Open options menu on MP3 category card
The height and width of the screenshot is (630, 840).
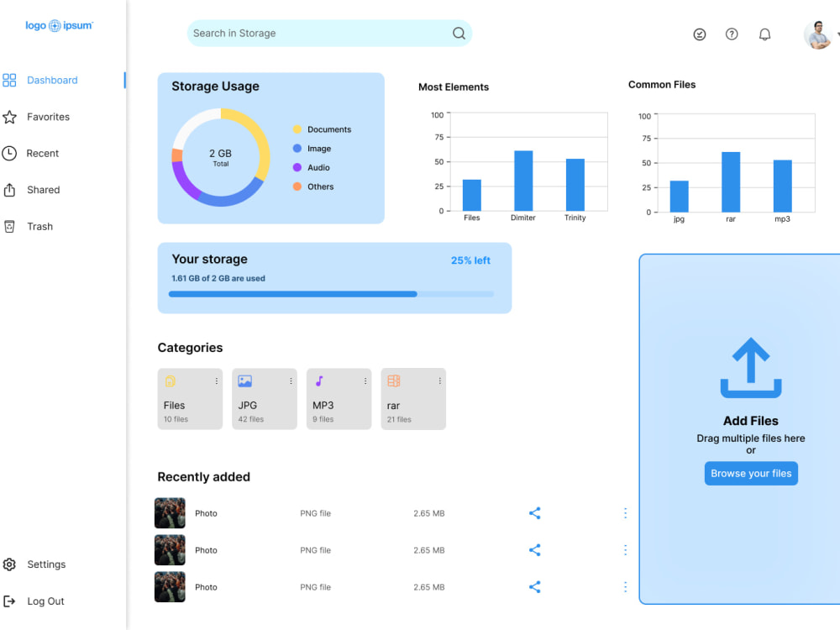point(365,381)
